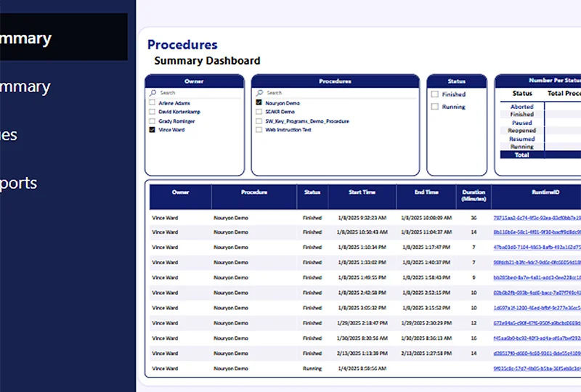This screenshot has height=392, width=581.
Task: Sort the table by the Owner column header
Action: coord(180,197)
